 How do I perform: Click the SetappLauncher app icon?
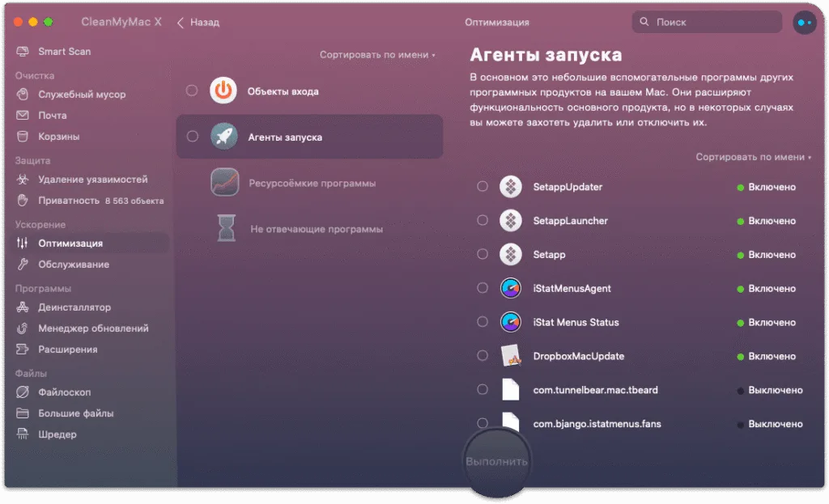point(511,220)
